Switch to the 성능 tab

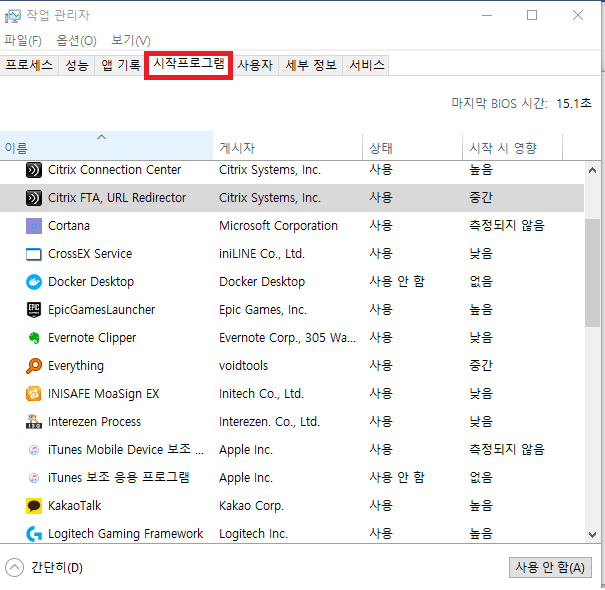77,65
